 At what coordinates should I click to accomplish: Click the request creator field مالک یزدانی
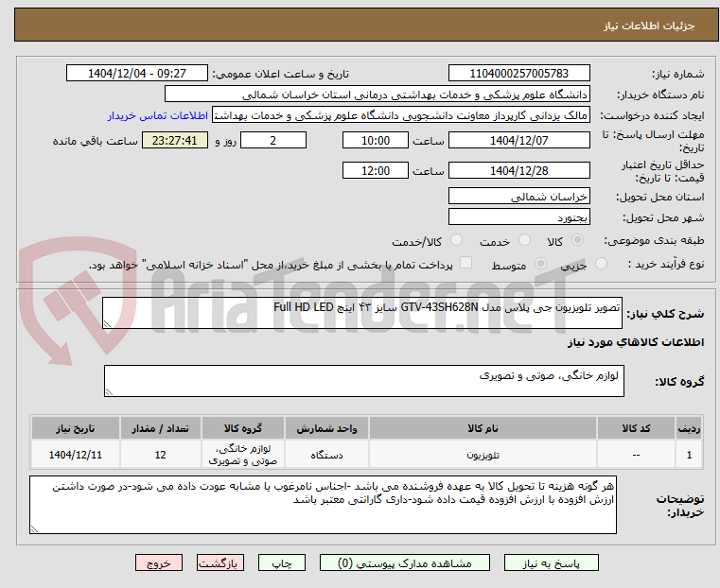click(400, 115)
